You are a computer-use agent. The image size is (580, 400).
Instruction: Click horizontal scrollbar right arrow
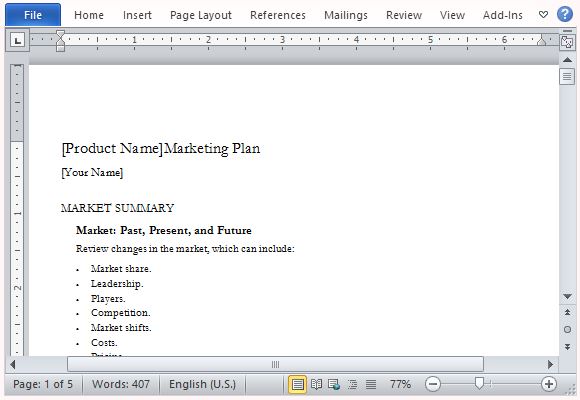click(550, 364)
